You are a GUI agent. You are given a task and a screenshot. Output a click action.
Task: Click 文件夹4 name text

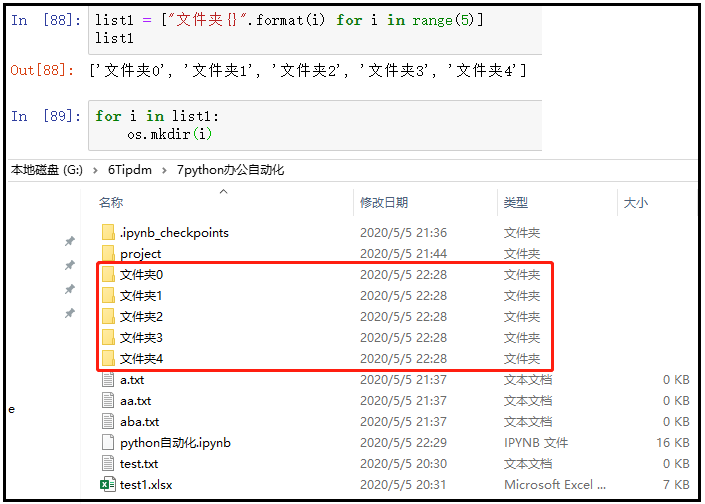point(141,358)
